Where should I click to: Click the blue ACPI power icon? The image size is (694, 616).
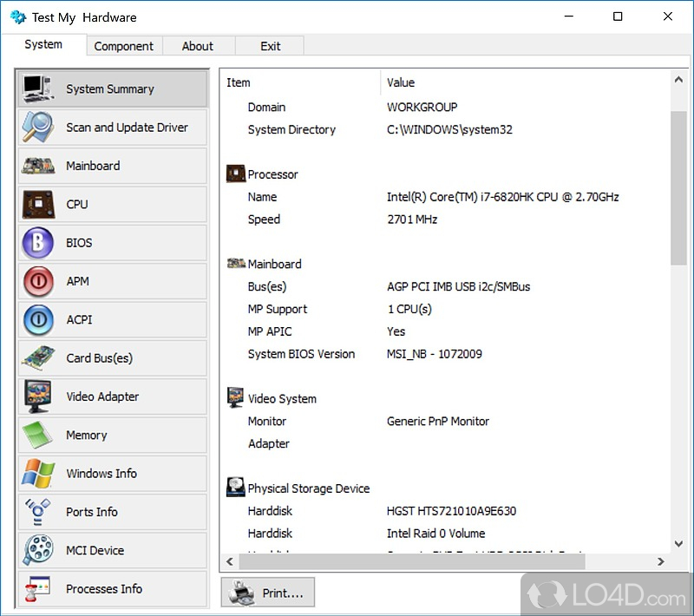38,320
